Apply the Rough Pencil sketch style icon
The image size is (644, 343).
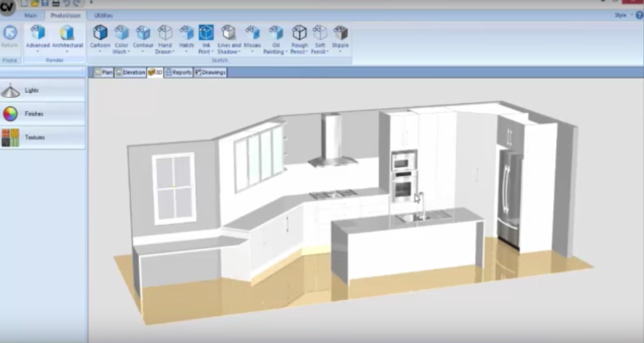coord(299,33)
